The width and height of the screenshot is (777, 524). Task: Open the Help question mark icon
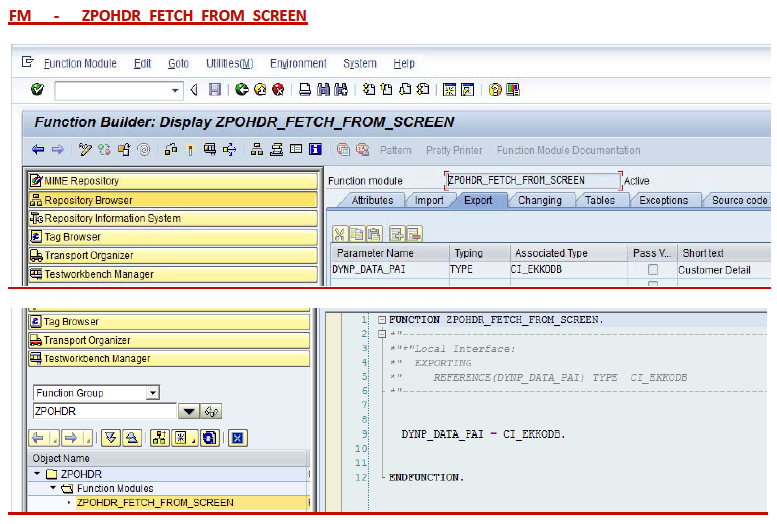[x=495, y=90]
